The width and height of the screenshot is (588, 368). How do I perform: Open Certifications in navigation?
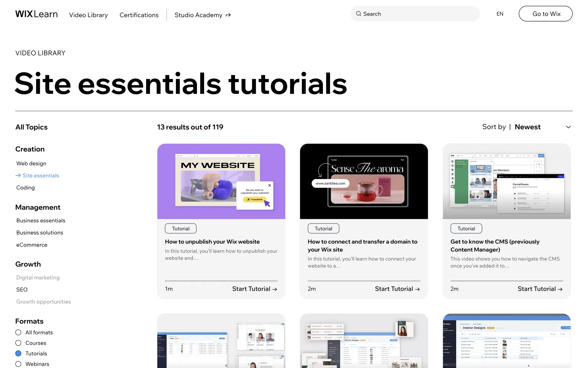coord(139,15)
